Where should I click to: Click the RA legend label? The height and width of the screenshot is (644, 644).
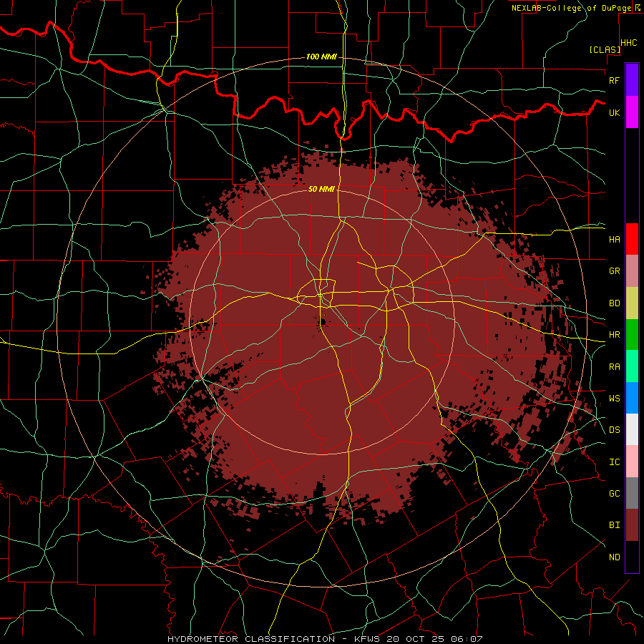[x=614, y=366]
